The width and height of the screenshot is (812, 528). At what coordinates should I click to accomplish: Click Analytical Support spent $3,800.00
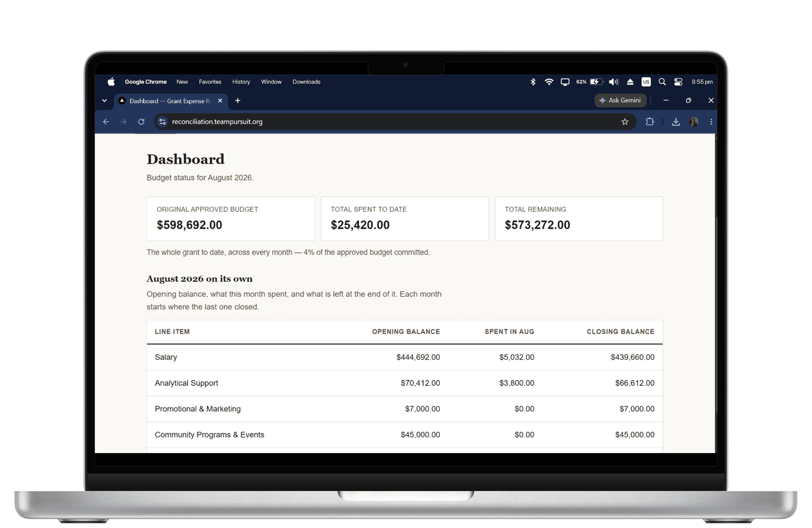point(517,383)
